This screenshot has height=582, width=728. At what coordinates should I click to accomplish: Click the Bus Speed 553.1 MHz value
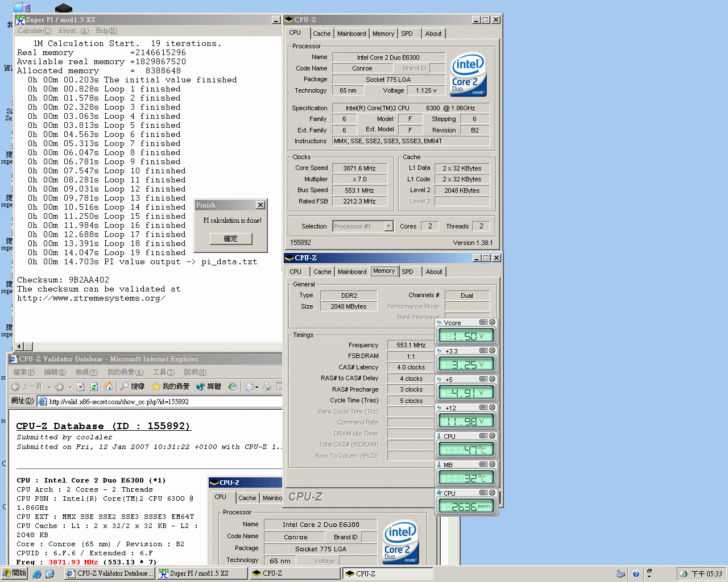tap(359, 190)
